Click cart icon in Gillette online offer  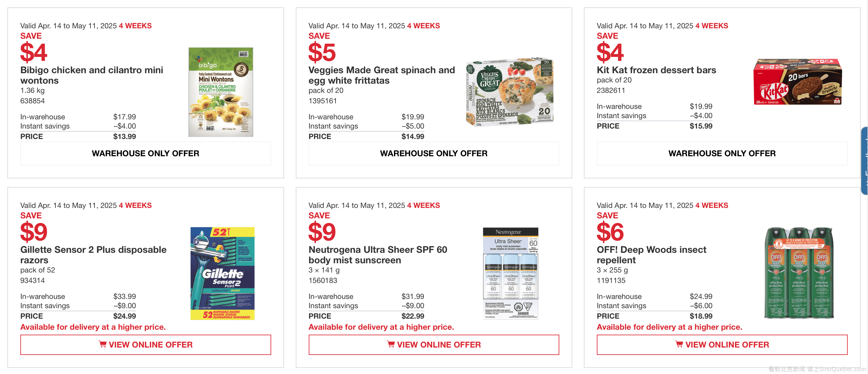coord(102,344)
